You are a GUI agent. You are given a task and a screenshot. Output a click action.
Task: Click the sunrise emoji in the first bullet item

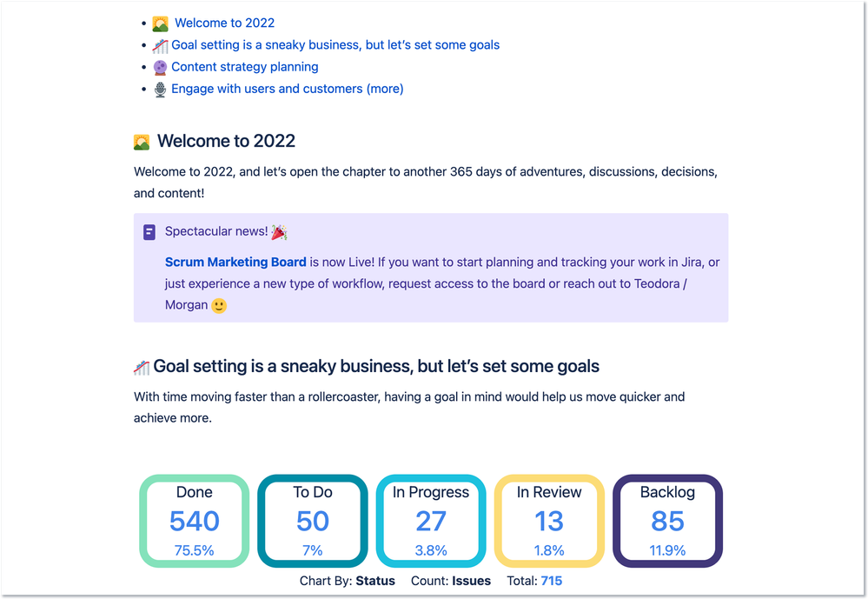[x=159, y=23]
